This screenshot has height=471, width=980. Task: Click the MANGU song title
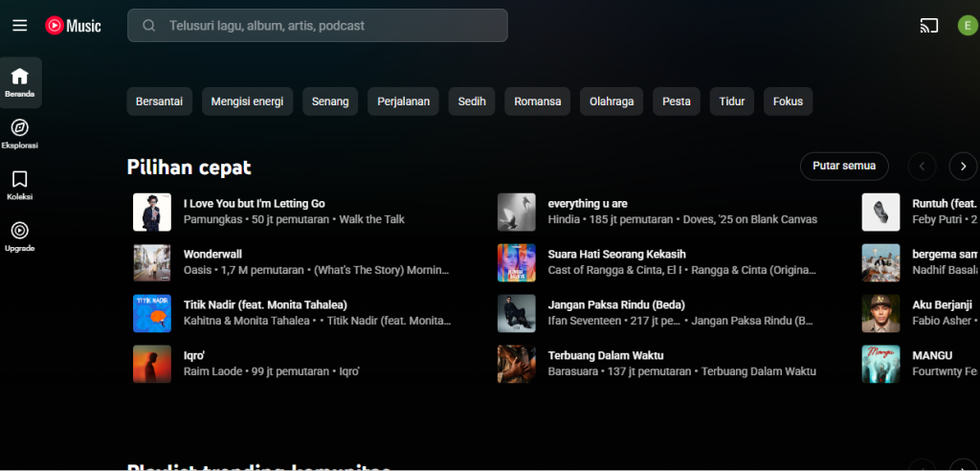click(x=932, y=356)
